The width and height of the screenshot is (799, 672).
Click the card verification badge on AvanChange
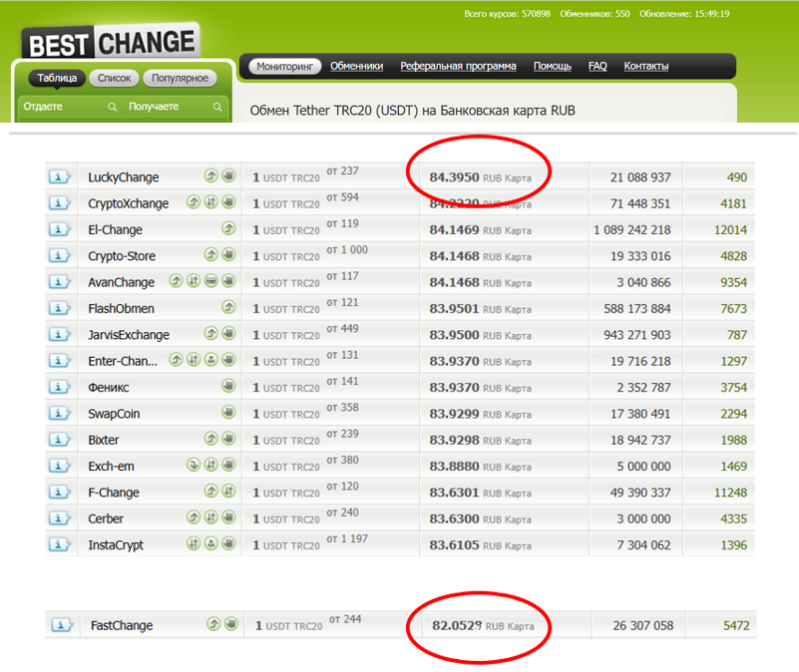[x=210, y=281]
